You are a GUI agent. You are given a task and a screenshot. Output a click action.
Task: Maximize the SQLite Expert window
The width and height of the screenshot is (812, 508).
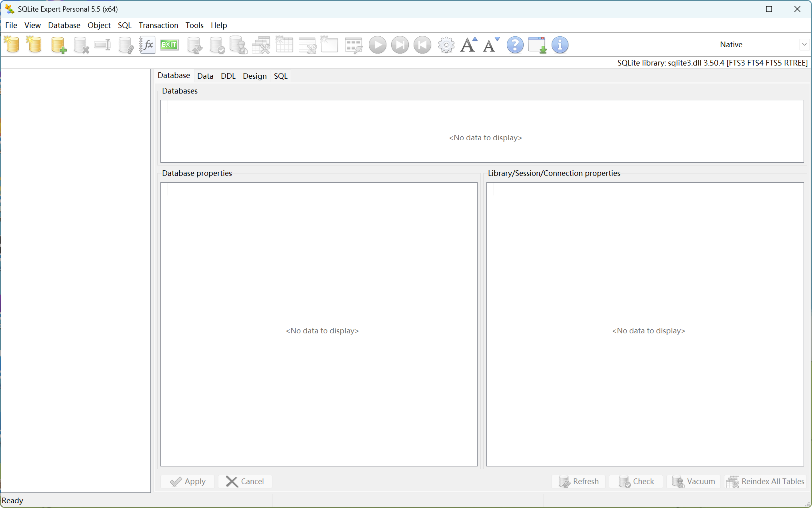pyautogui.click(x=769, y=9)
